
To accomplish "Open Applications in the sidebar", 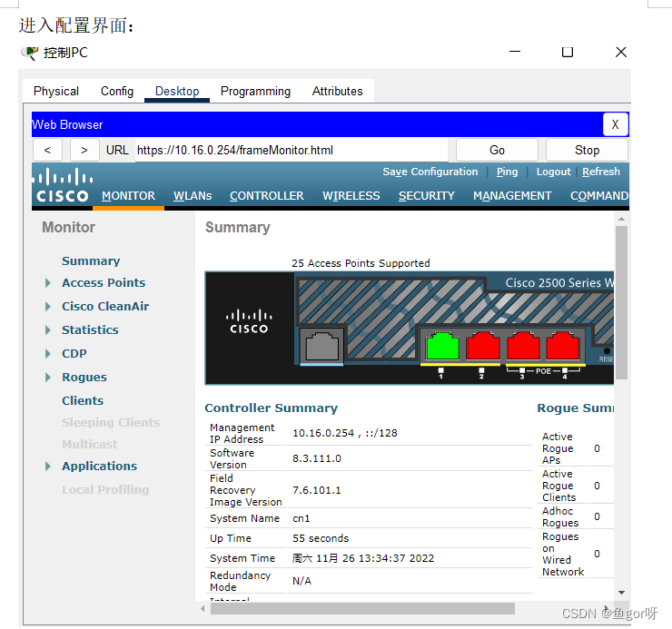I will pyautogui.click(x=99, y=467).
